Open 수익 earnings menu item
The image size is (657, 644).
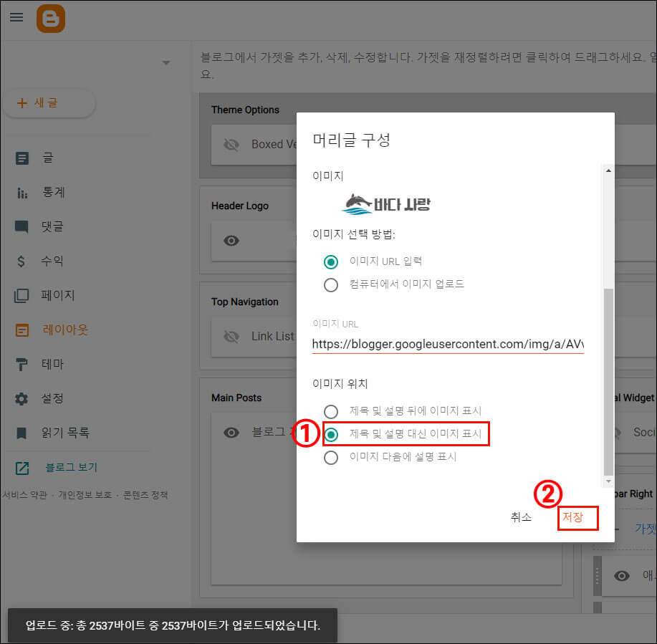pyautogui.click(x=52, y=261)
